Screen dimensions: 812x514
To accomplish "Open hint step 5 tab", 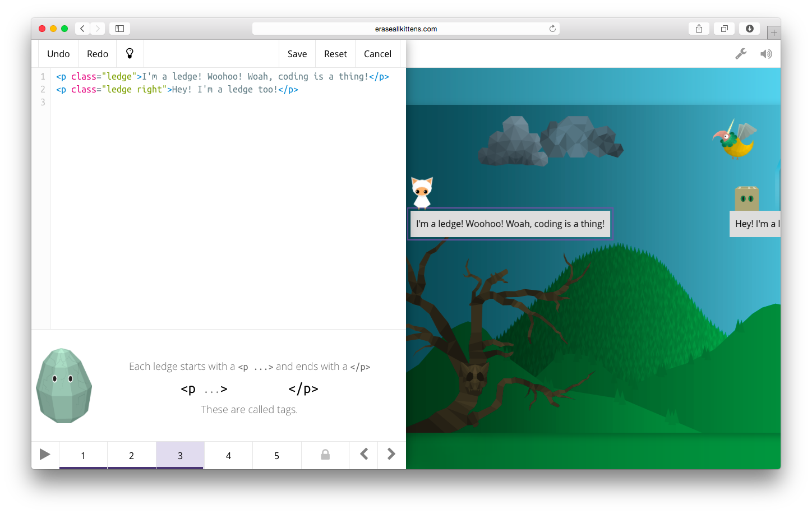I will 276,455.
